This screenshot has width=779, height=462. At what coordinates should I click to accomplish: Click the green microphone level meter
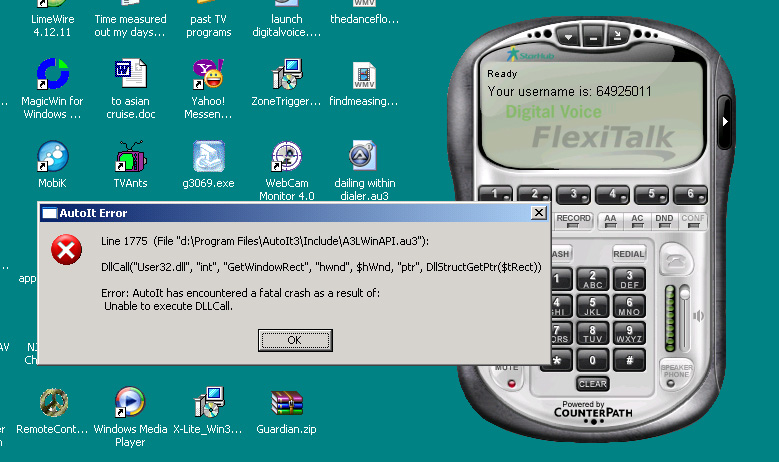(670, 318)
